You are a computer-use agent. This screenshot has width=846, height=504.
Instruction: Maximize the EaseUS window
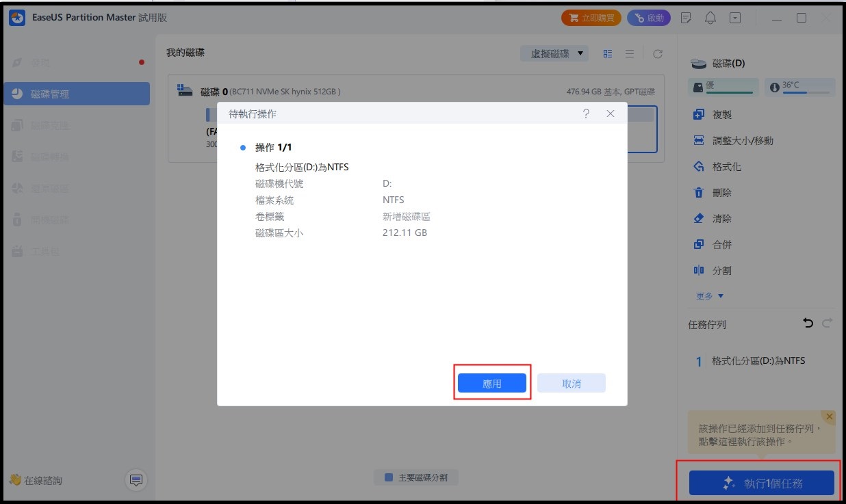802,18
